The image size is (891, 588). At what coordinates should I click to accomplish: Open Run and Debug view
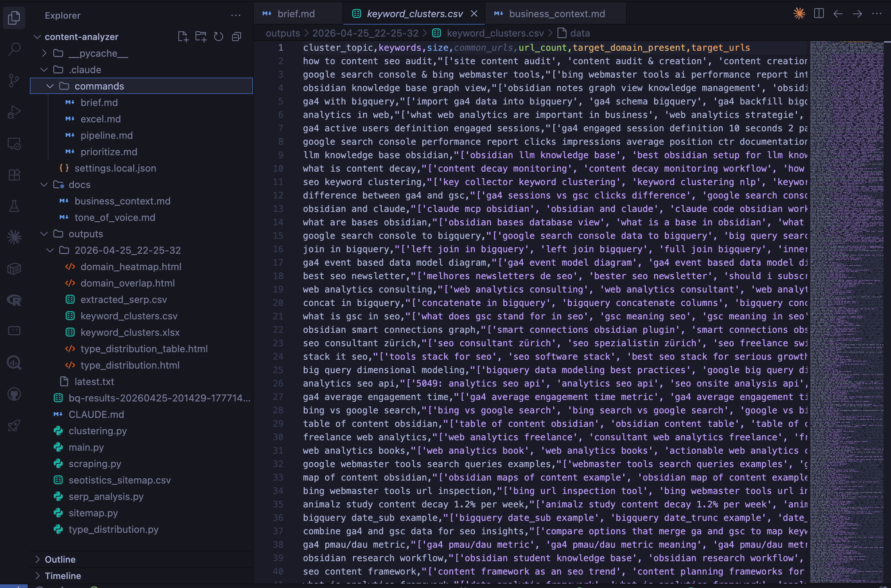(14, 112)
